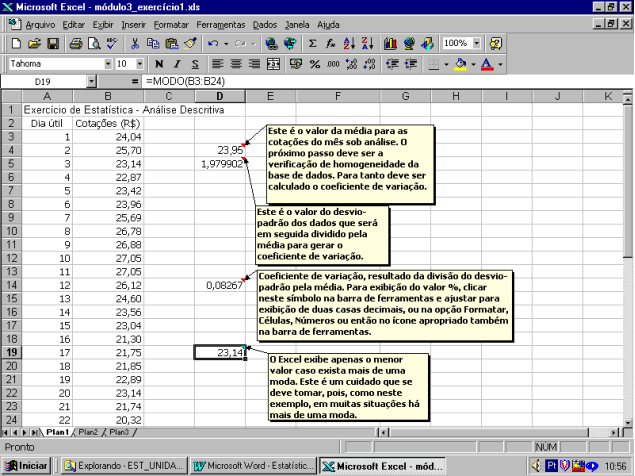Click the Merge and Center icon

tap(270, 64)
